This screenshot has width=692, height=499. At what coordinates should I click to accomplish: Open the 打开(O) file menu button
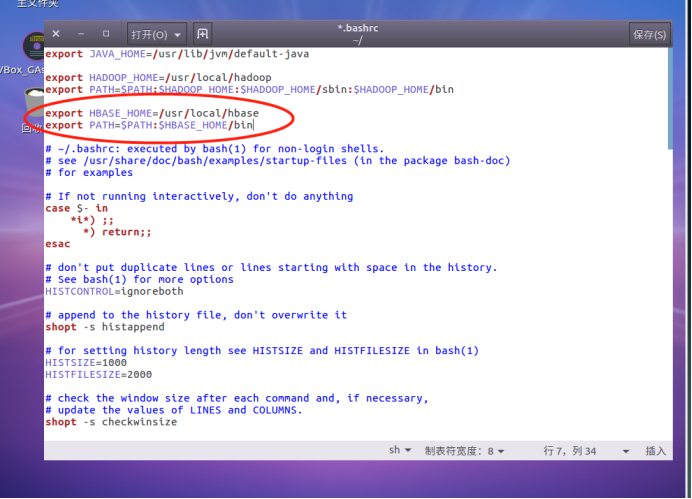pos(156,34)
